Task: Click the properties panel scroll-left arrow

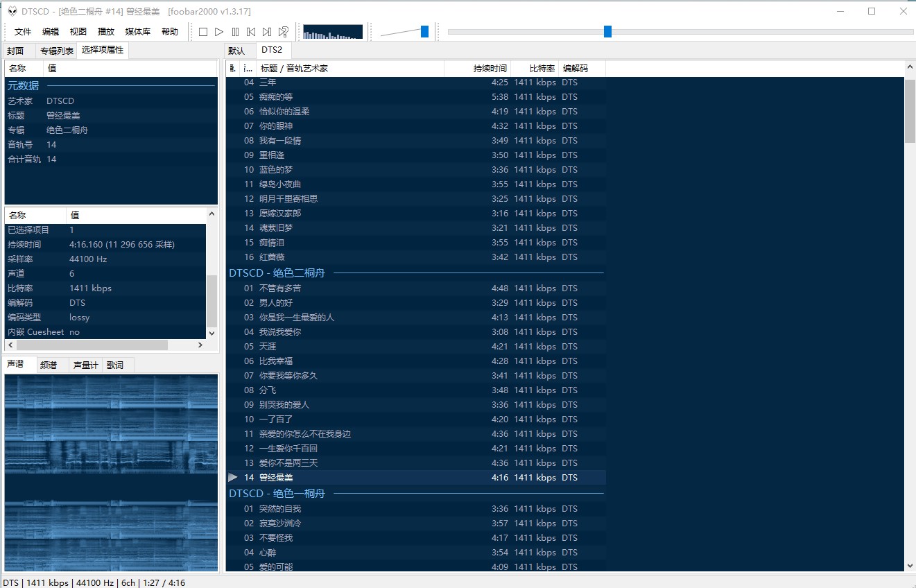Action: click(10, 345)
